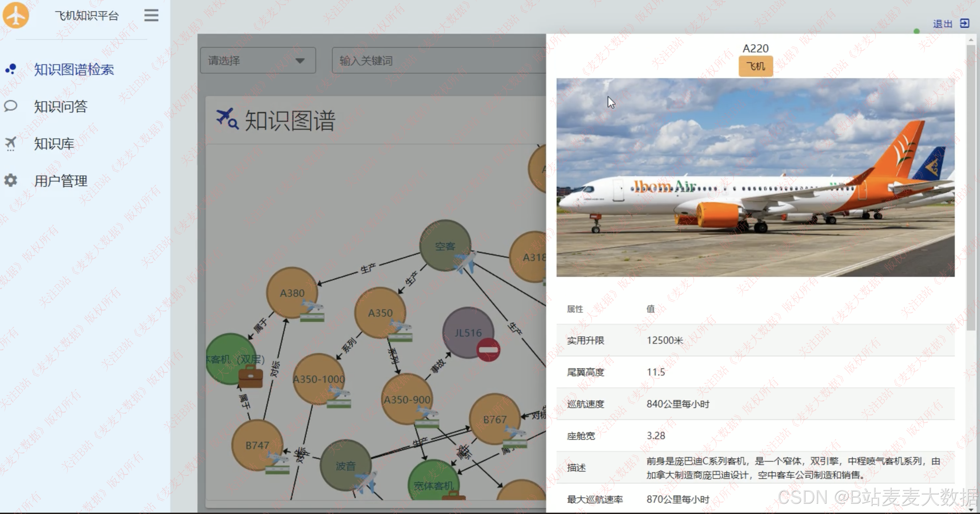Image resolution: width=980 pixels, height=514 pixels.
Task: Go to 知识库 section
Action: pos(54,144)
